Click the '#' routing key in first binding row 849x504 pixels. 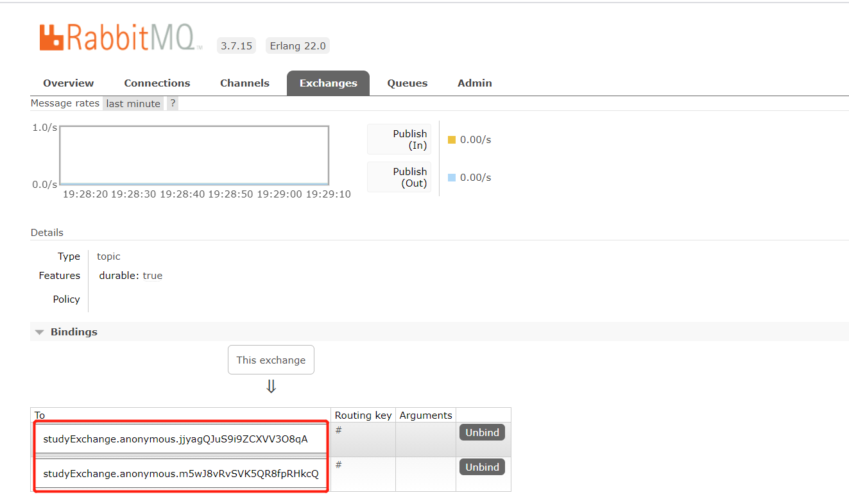pos(338,430)
